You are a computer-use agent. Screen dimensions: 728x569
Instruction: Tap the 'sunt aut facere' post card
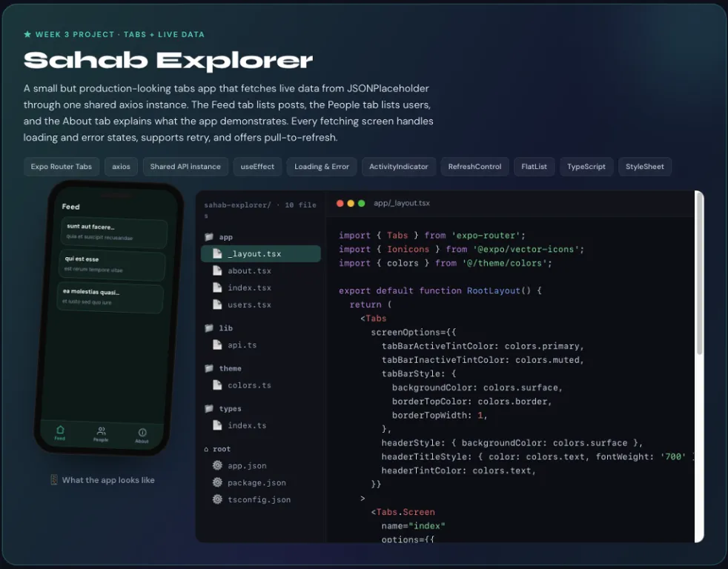pos(114,232)
